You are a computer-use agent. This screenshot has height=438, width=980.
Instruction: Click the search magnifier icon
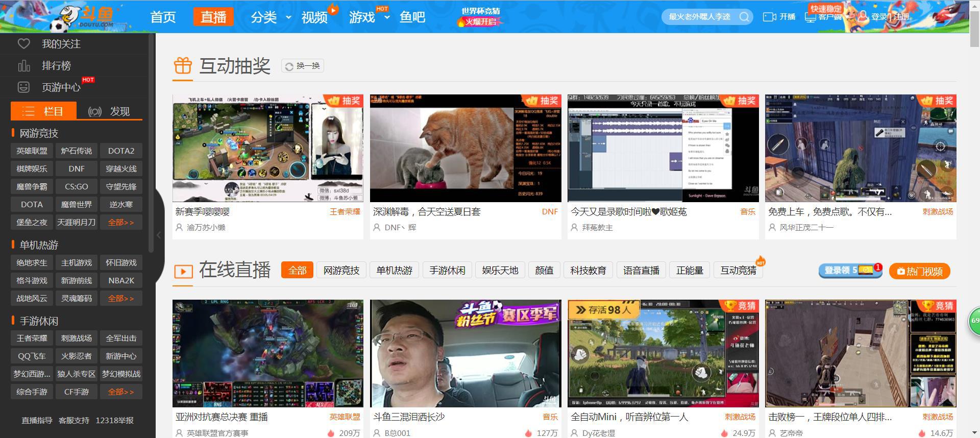[x=745, y=17]
